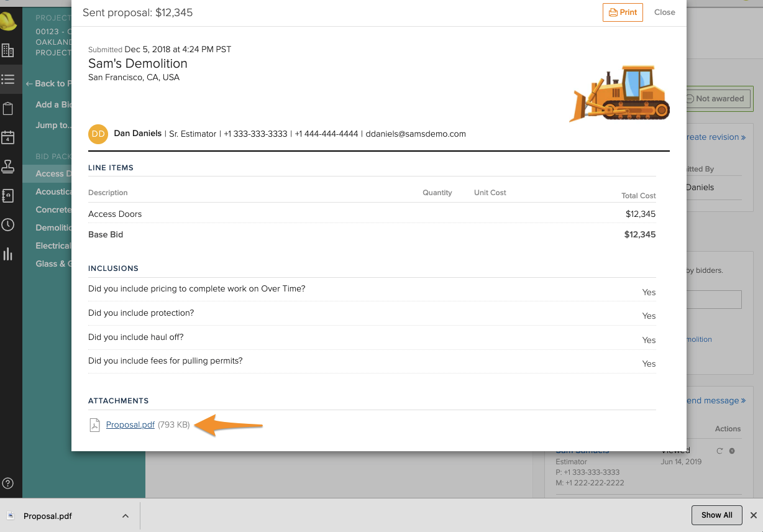The height and width of the screenshot is (532, 763).
Task: Open the Proposal.pdf attachment link
Action: [x=130, y=425]
